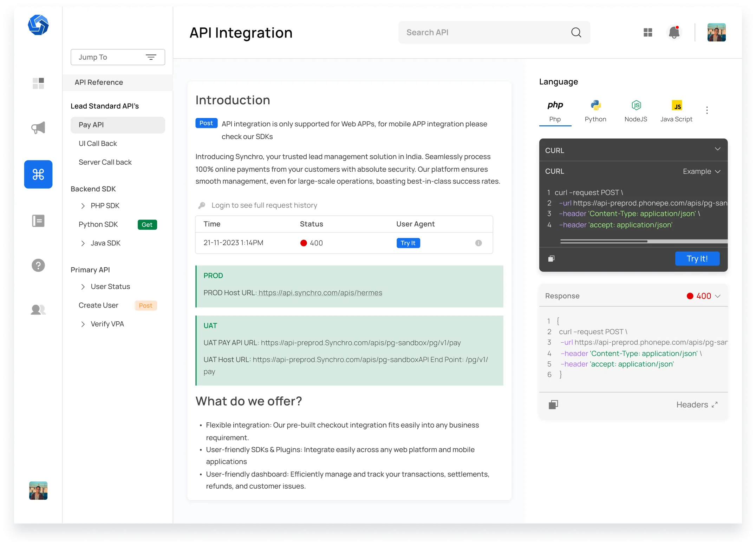The width and height of the screenshot is (756, 546).
Task: Open the dashboard grid icon in sidebar
Action: 38,83
